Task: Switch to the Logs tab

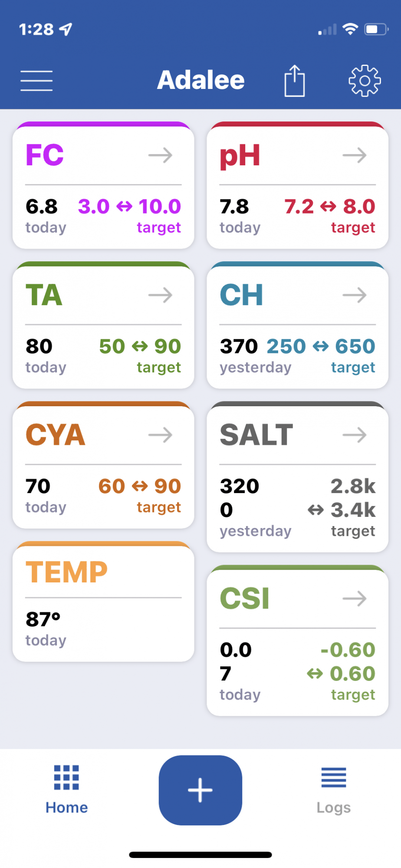Action: [x=334, y=789]
